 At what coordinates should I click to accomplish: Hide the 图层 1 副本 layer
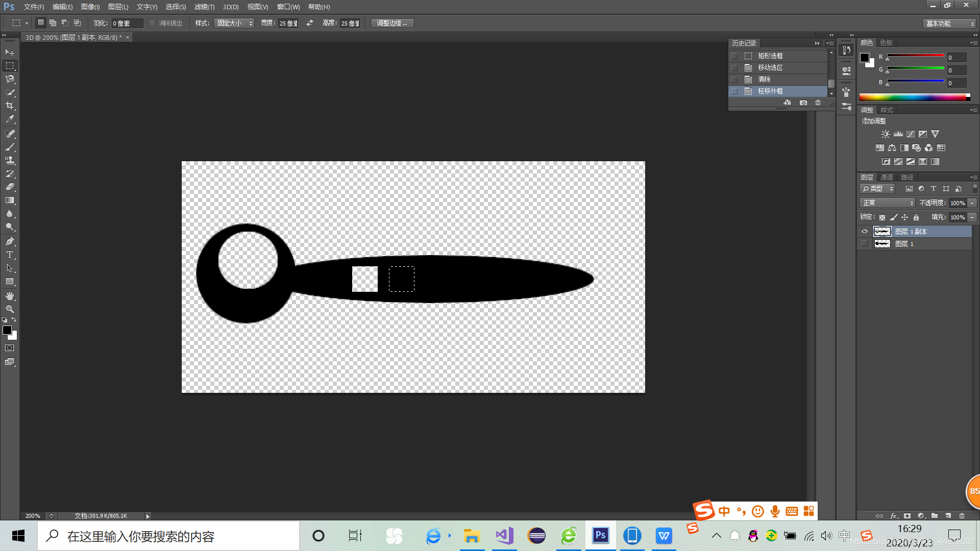tap(865, 232)
